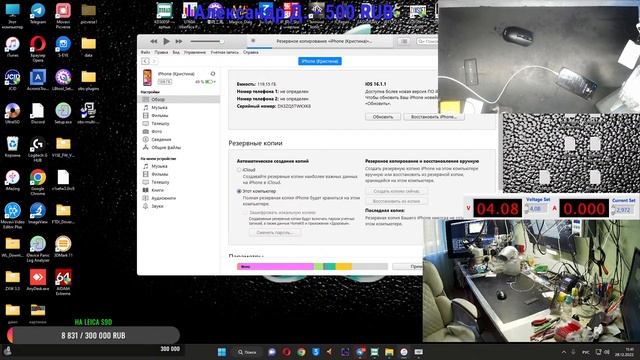Screen dimensions: 640x360
Task: Click the iTunes Previous track button
Action: (153, 41)
